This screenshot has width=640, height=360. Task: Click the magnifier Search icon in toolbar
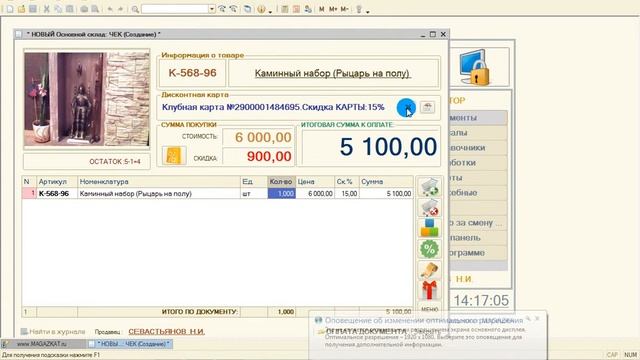coord(135,9)
